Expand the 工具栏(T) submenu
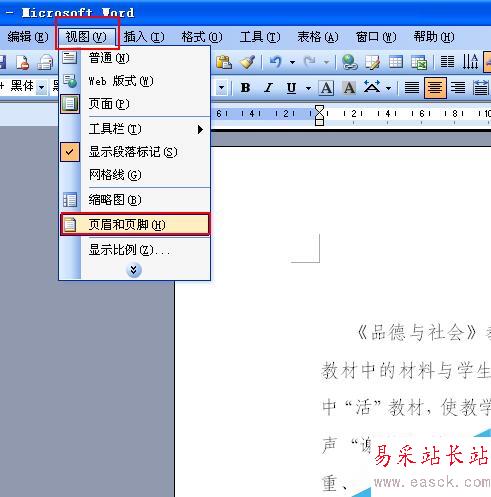This screenshot has width=491, height=497. 135,129
